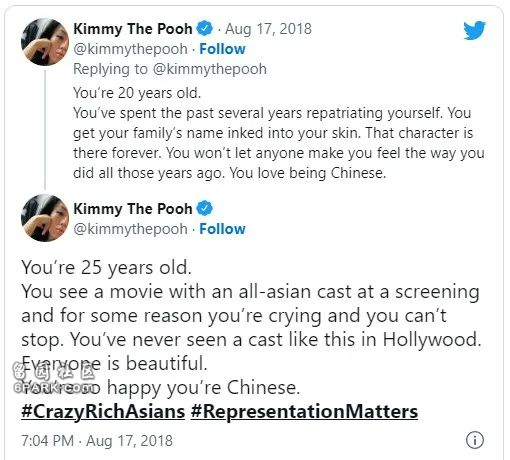Viewport: 510px width, 460px height.
Task: Open the second tweet's profile avatar
Action: click(x=45, y=218)
